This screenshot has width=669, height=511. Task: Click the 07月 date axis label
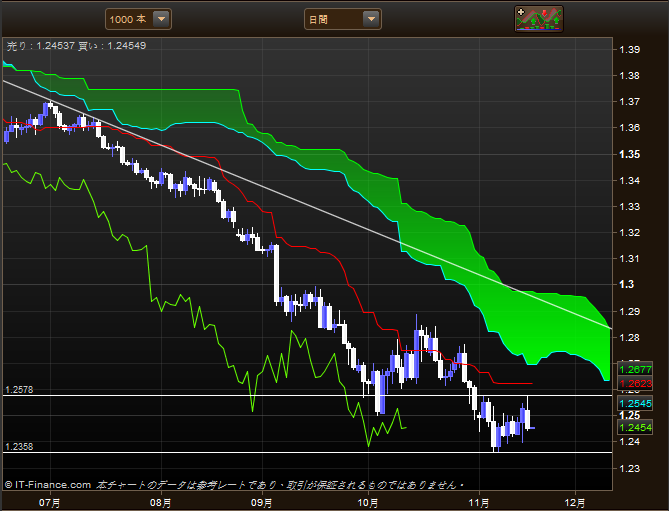pos(49,503)
